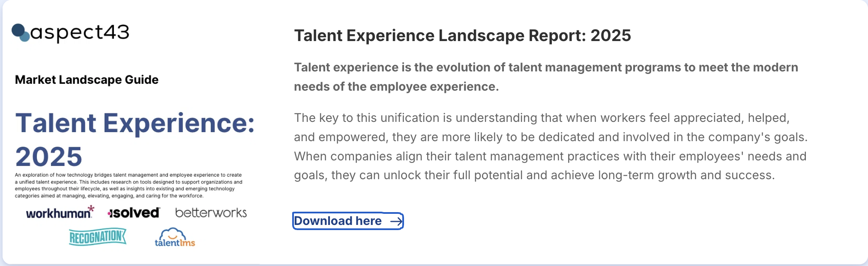Click the workhuman logo
This screenshot has height=266, width=868.
60,212
